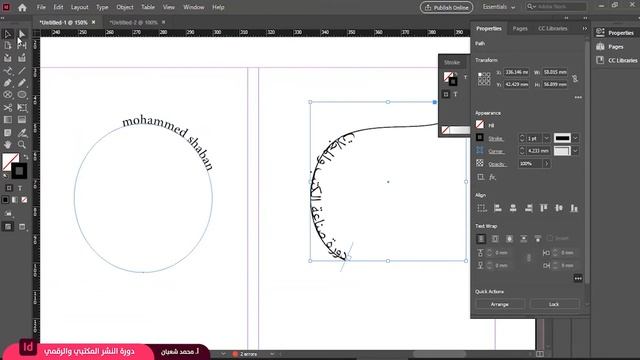Click the Publish Online button

[x=447, y=7]
